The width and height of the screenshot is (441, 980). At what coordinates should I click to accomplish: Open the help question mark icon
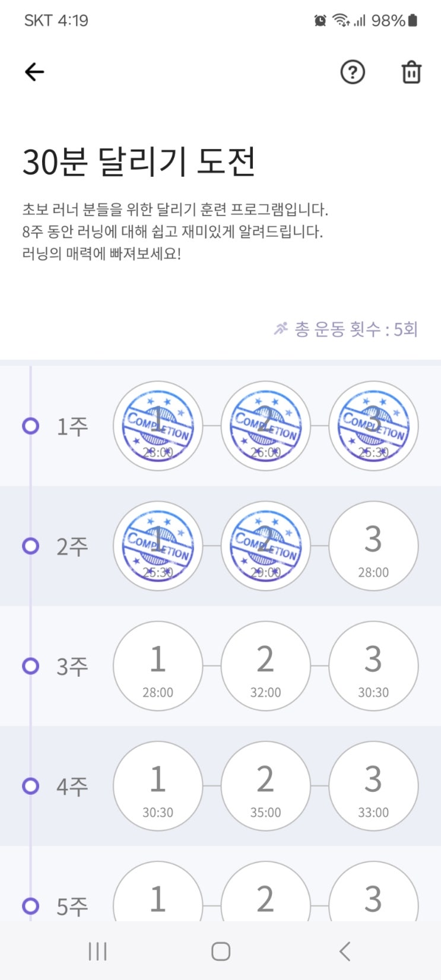coord(353,72)
